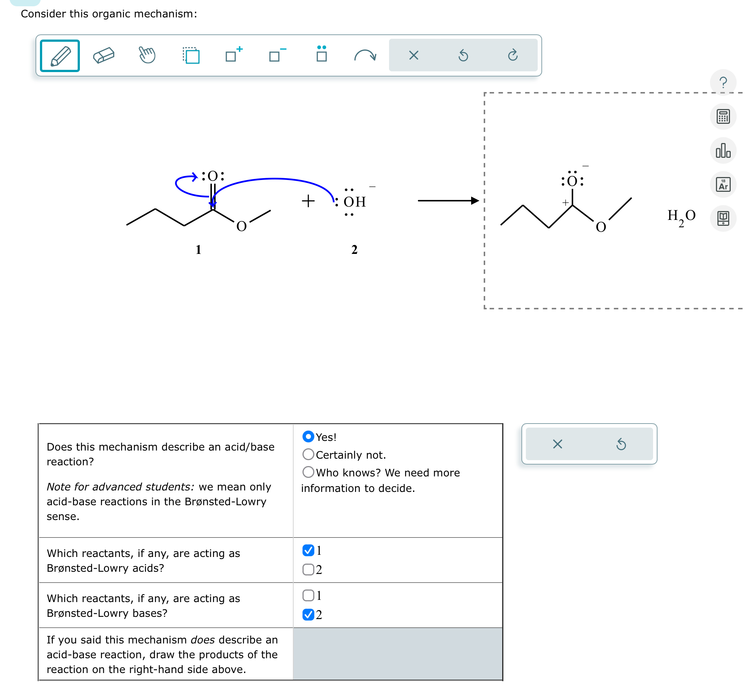Activate the marquee selection tool
The image size is (747, 700).
point(191,55)
